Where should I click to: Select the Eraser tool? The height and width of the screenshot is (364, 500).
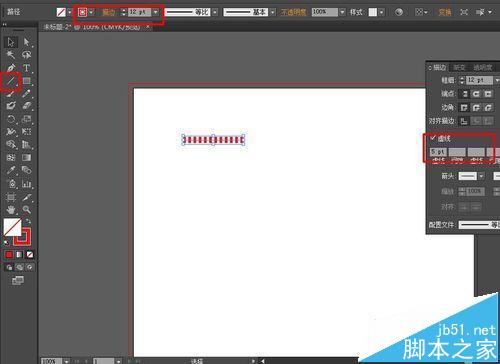point(26,106)
